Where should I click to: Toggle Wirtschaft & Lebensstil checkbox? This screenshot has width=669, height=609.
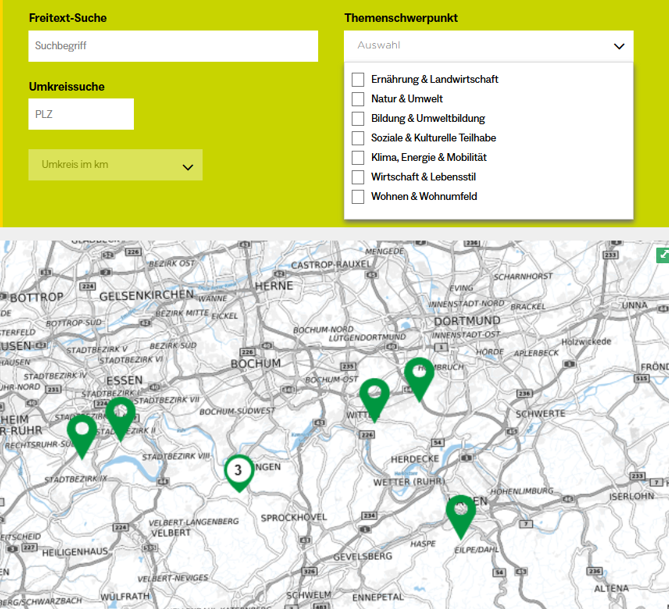[358, 177]
